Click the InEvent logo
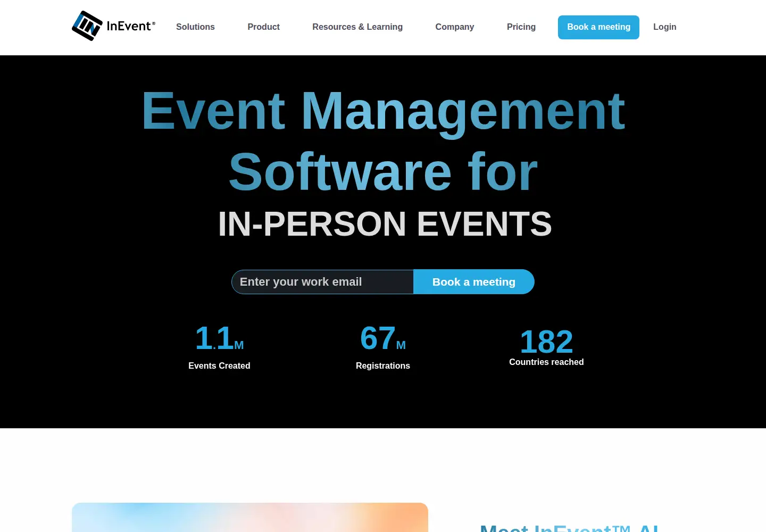Image resolution: width=766 pixels, height=532 pixels. click(x=114, y=26)
